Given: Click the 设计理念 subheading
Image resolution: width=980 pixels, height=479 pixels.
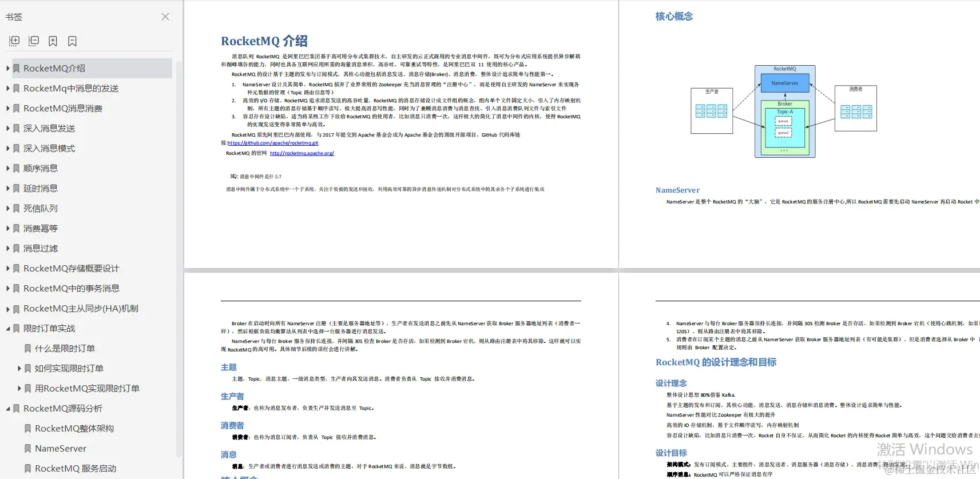Looking at the screenshot, I should 671,383.
